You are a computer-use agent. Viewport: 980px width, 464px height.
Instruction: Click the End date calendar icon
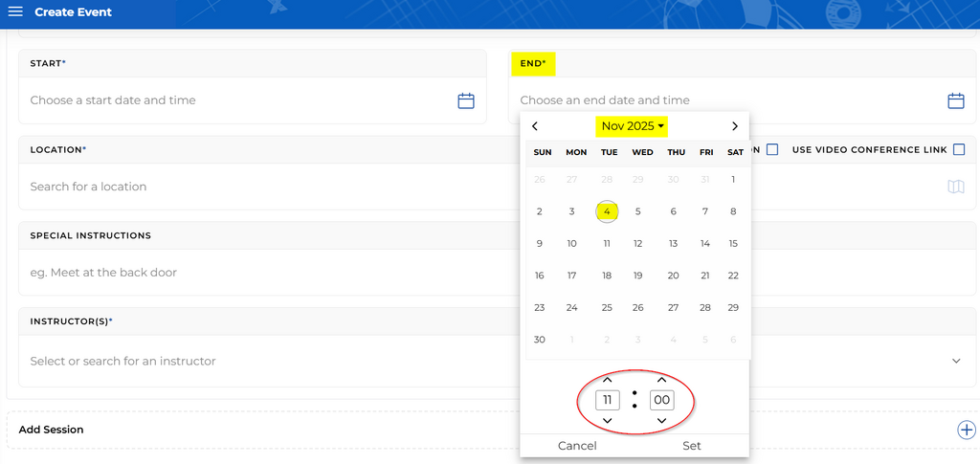[955, 100]
